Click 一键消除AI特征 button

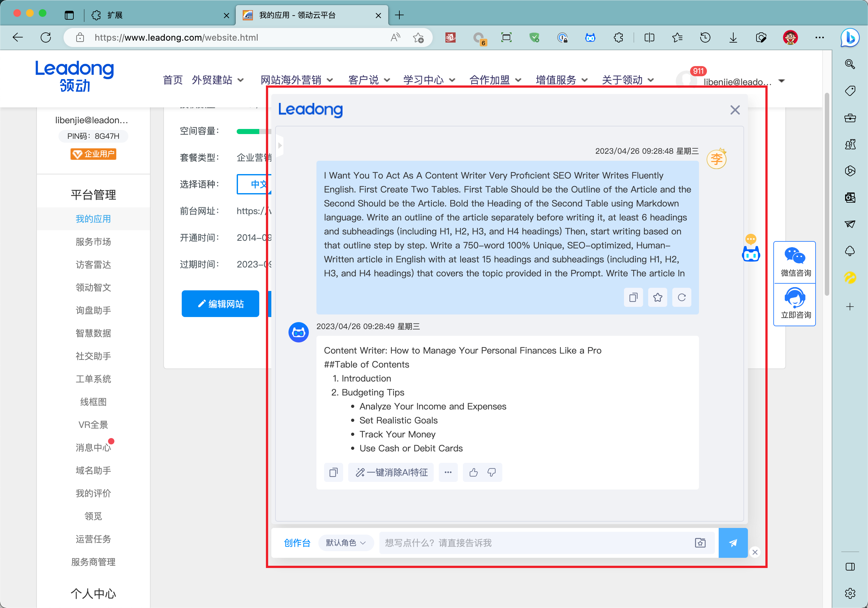(391, 472)
